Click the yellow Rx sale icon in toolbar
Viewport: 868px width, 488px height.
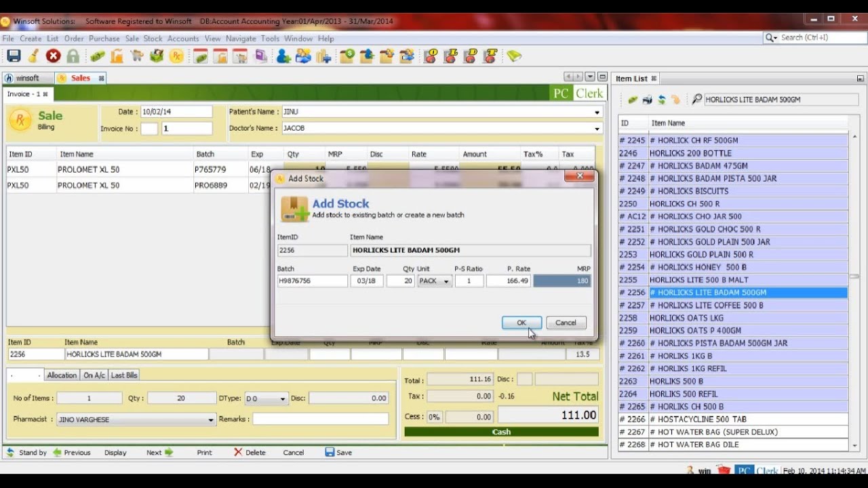click(x=176, y=56)
